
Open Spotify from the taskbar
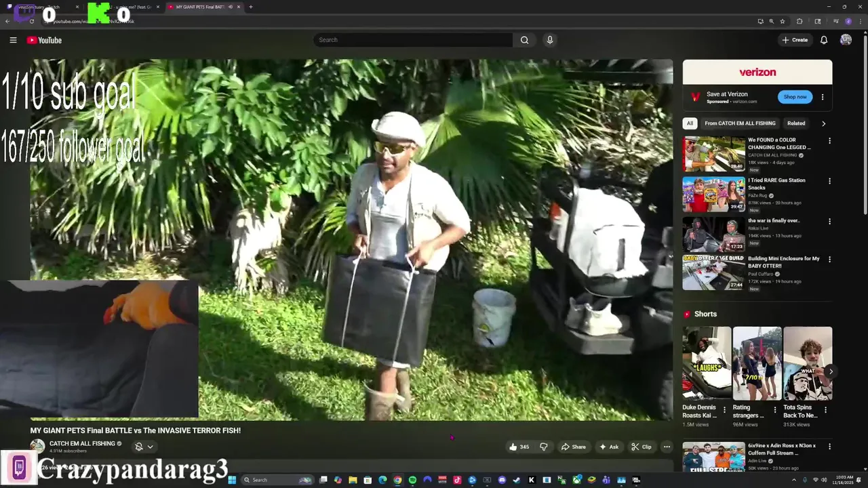click(412, 480)
